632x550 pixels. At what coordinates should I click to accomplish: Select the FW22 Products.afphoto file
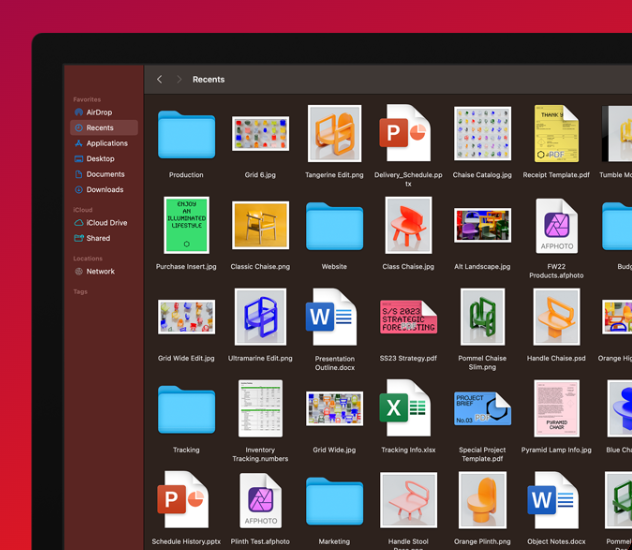pyautogui.click(x=557, y=226)
